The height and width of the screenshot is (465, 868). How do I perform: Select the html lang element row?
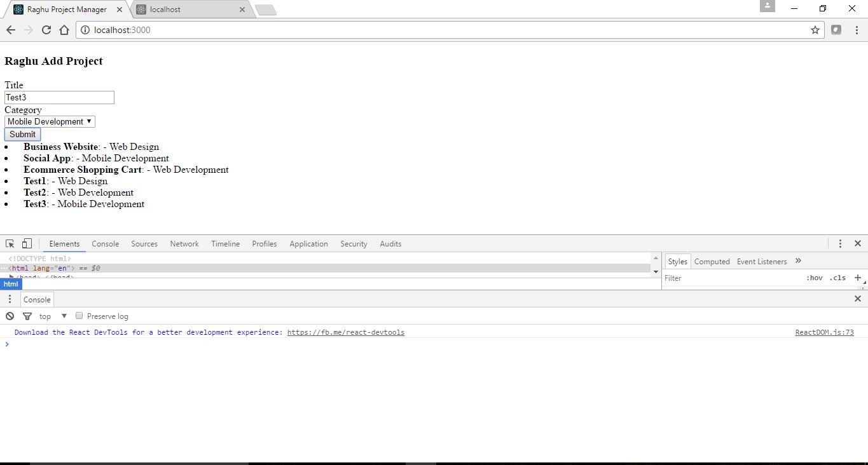326,268
